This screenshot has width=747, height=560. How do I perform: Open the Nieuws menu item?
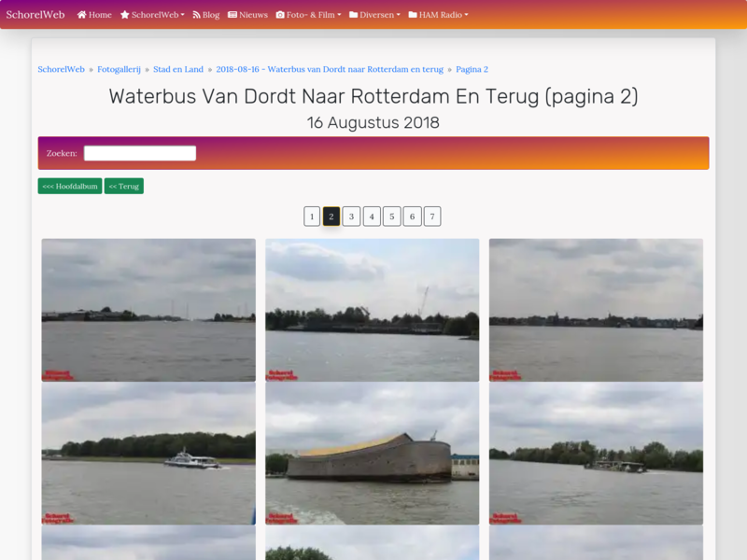pos(247,15)
